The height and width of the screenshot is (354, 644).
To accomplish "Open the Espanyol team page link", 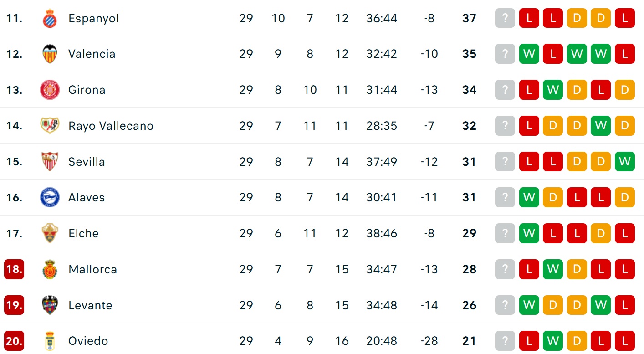I will (93, 18).
